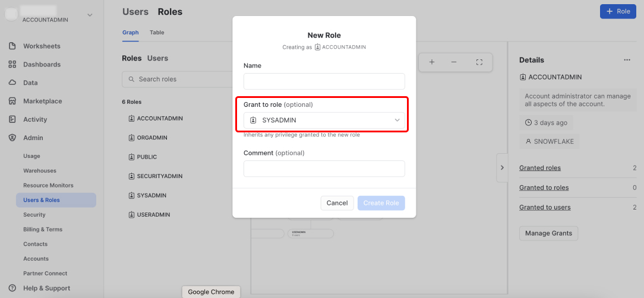This screenshot has width=644, height=298.
Task: Open the Granted roles link
Action: (539, 168)
